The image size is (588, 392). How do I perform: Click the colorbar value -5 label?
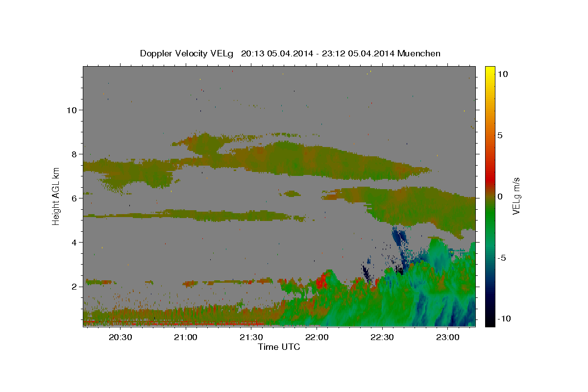(502, 258)
